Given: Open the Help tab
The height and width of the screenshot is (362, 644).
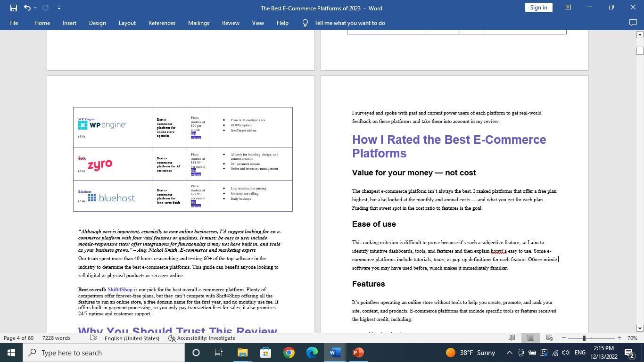Looking at the screenshot, I should 282,23.
